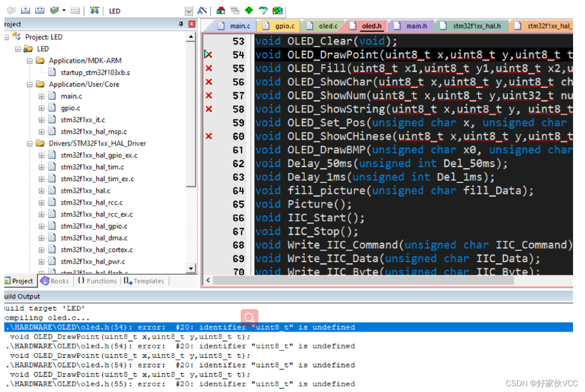Collapse the Drivers/STM32F1xx_HAL_Driver group

[30, 143]
